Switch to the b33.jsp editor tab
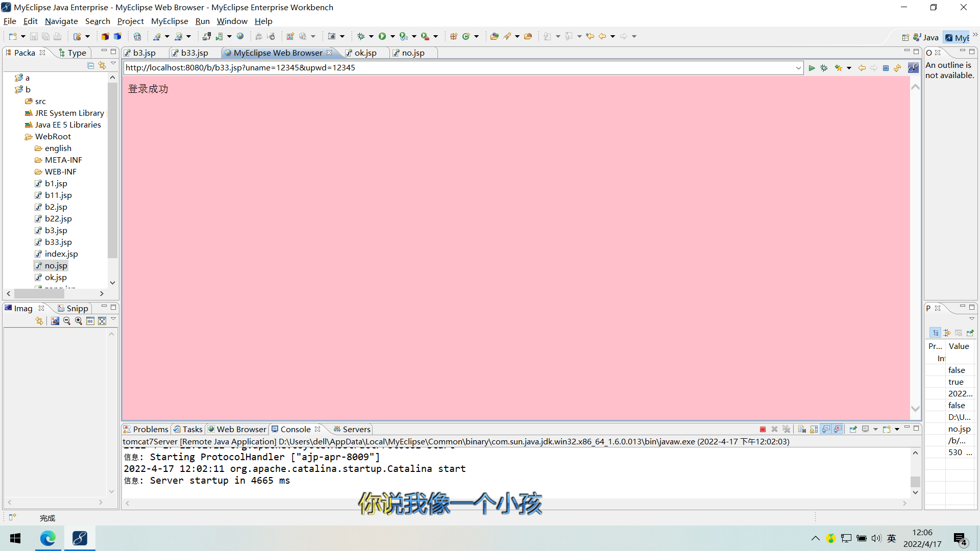This screenshot has width=980, height=551. pyautogui.click(x=194, y=53)
